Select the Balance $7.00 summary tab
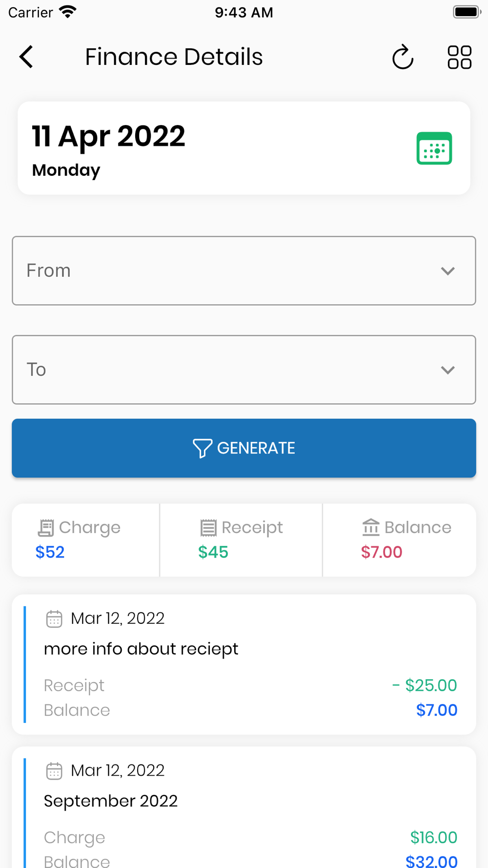488x868 pixels. coord(399,540)
